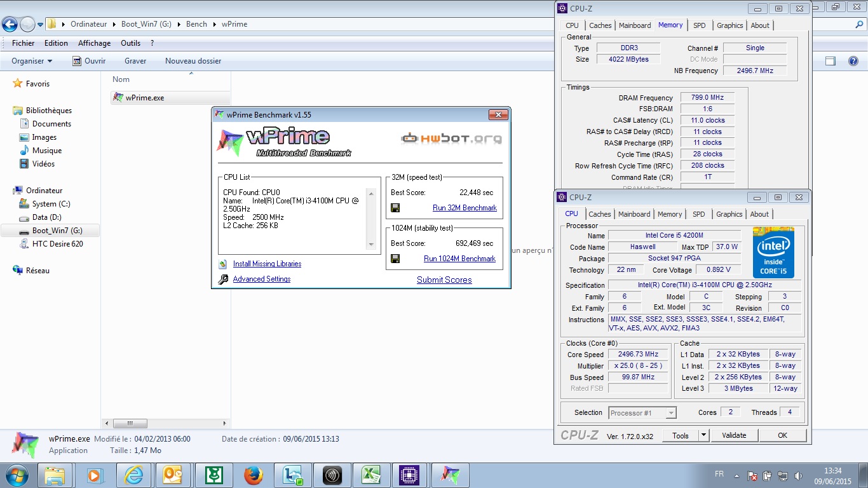Screen dimensions: 868x488
Task: Open Bibliothèques in the navigation pane
Action: 49,111
